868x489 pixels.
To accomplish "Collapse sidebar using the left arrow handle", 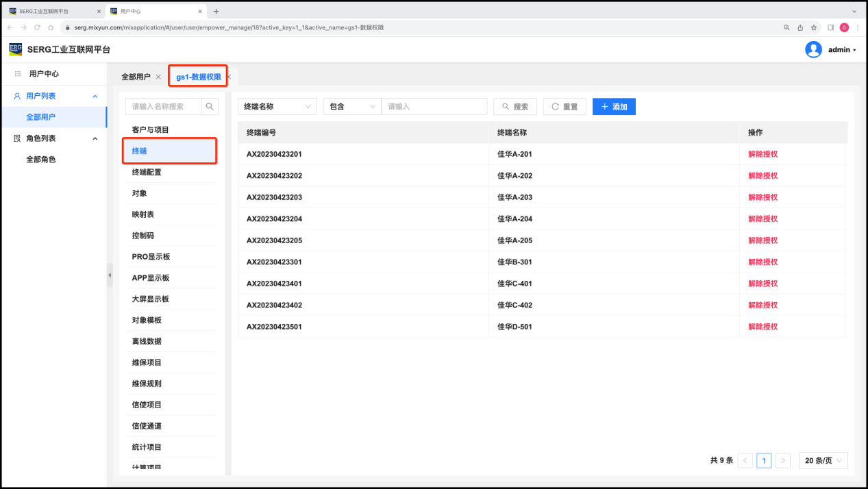I will (x=110, y=275).
